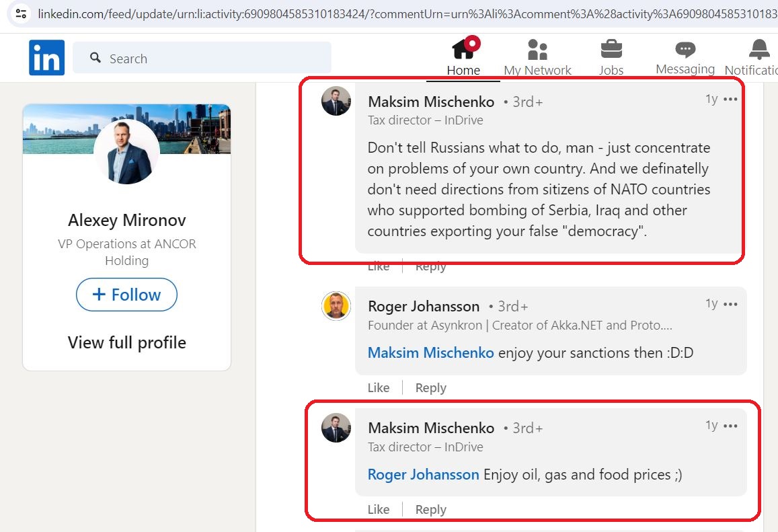Reply to Roger Johansson's comment

coord(430,387)
